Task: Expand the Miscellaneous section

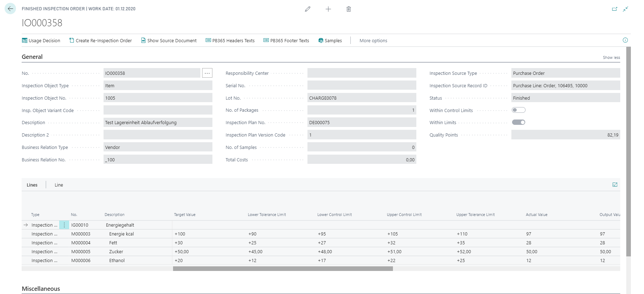Action: pos(41,289)
